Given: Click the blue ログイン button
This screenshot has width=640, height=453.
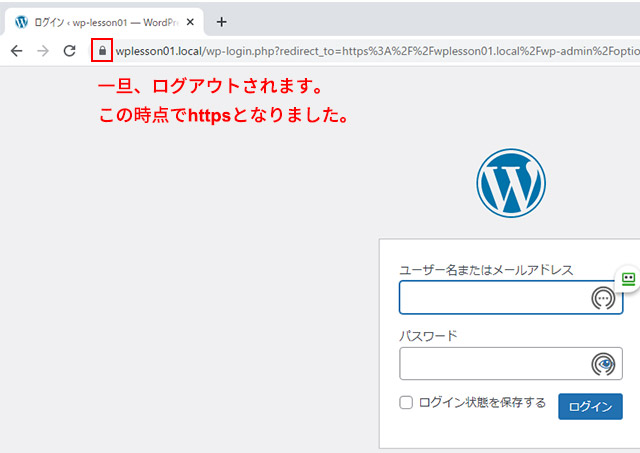Looking at the screenshot, I should tap(590, 406).
